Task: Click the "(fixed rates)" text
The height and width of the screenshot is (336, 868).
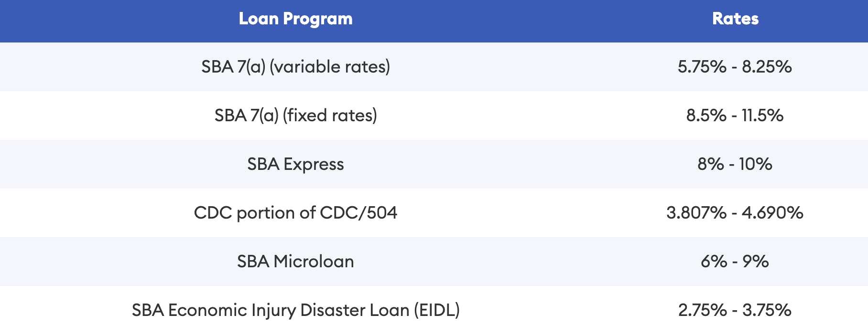Action: point(330,115)
